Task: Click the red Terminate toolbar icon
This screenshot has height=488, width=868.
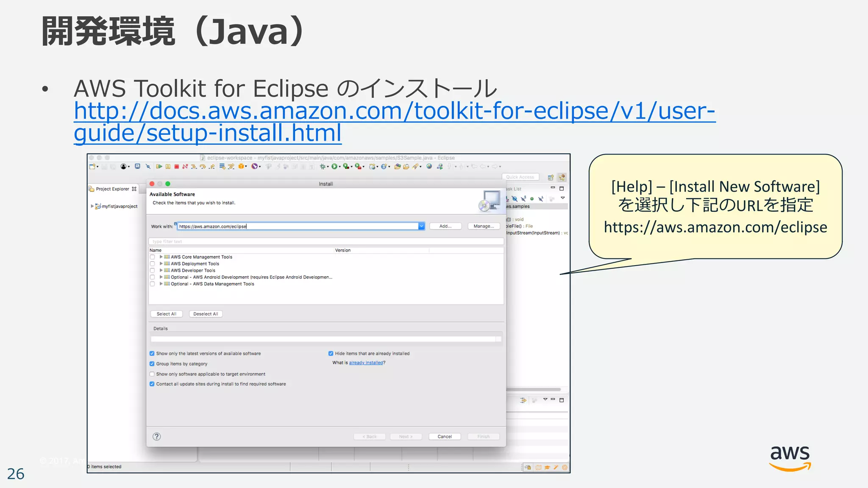Action: 177,167
